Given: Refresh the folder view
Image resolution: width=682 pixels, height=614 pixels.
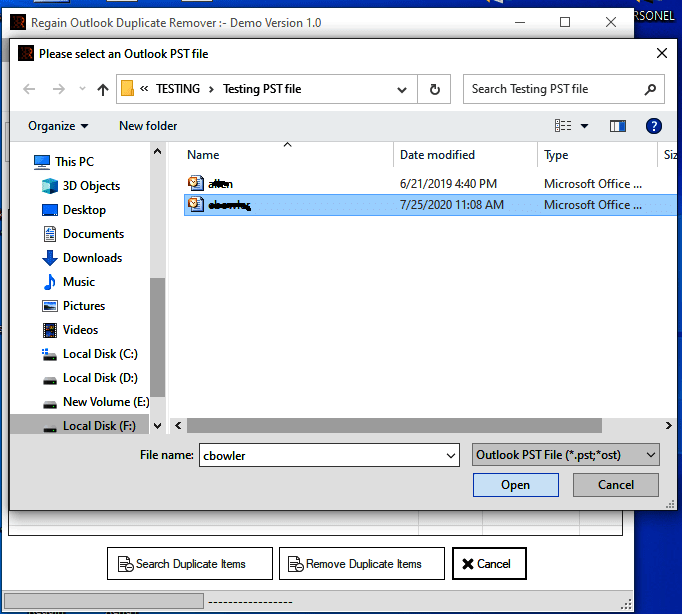Looking at the screenshot, I should (x=434, y=89).
